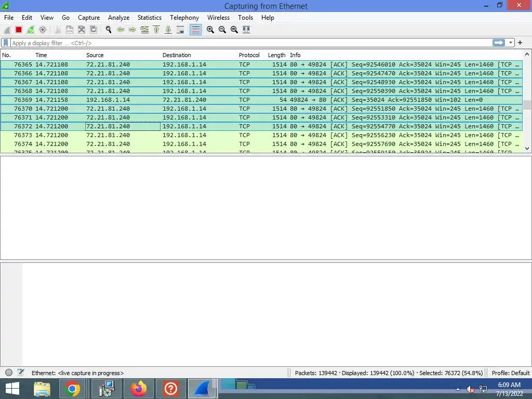Apply the display filter arrow
Viewport: 532px width, 399px height.
click(x=499, y=43)
